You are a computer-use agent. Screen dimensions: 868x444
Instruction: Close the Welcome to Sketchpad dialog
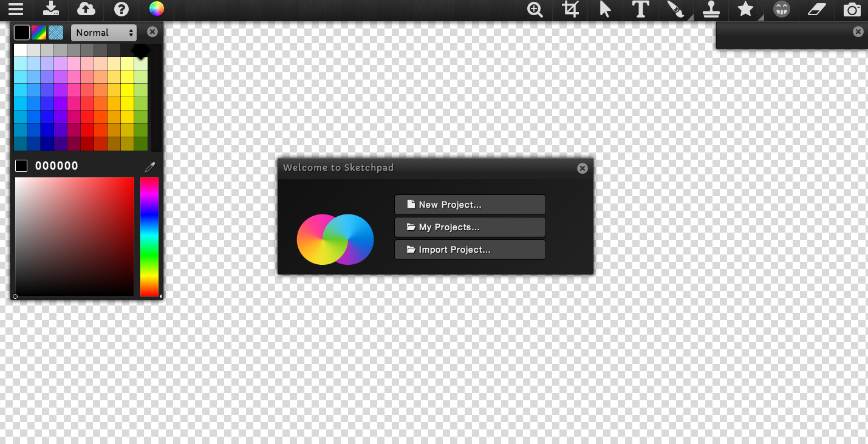[x=583, y=168]
